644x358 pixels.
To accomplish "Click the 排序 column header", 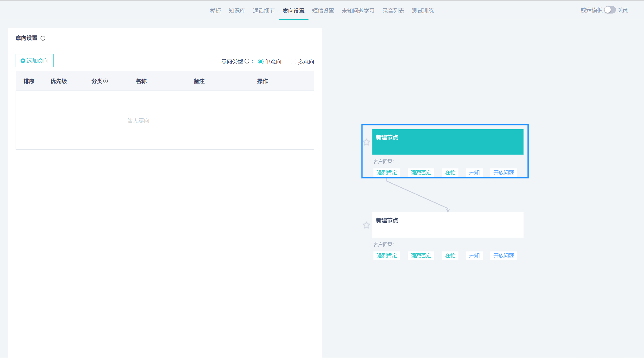I will pyautogui.click(x=29, y=81).
